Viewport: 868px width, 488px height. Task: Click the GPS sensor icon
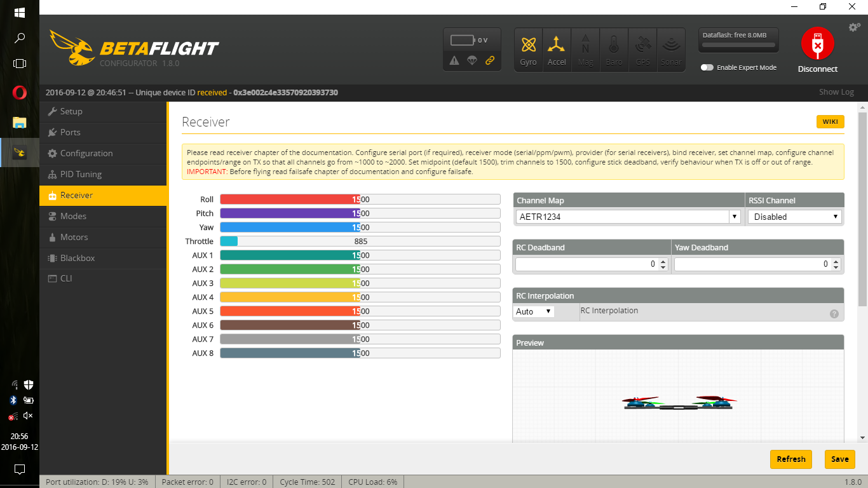(x=642, y=49)
